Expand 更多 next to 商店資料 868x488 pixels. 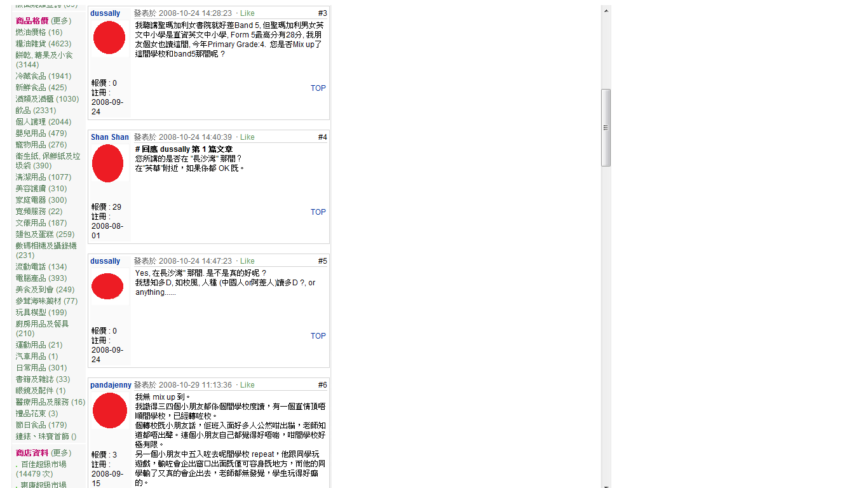point(61,453)
